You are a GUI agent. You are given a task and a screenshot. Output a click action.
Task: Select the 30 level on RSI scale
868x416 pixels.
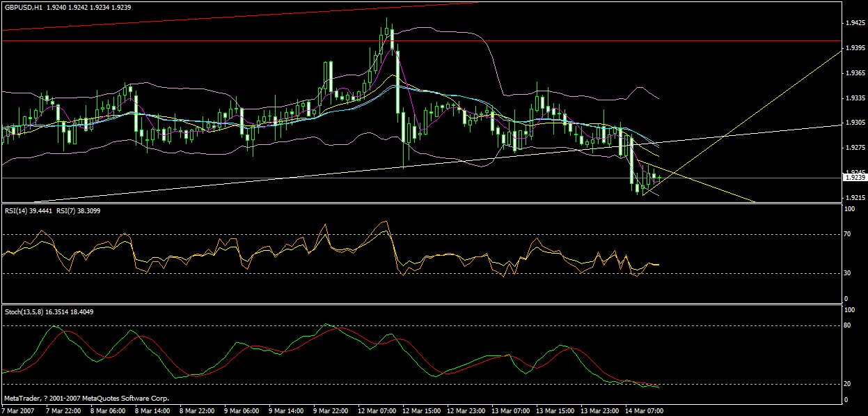[847, 273]
